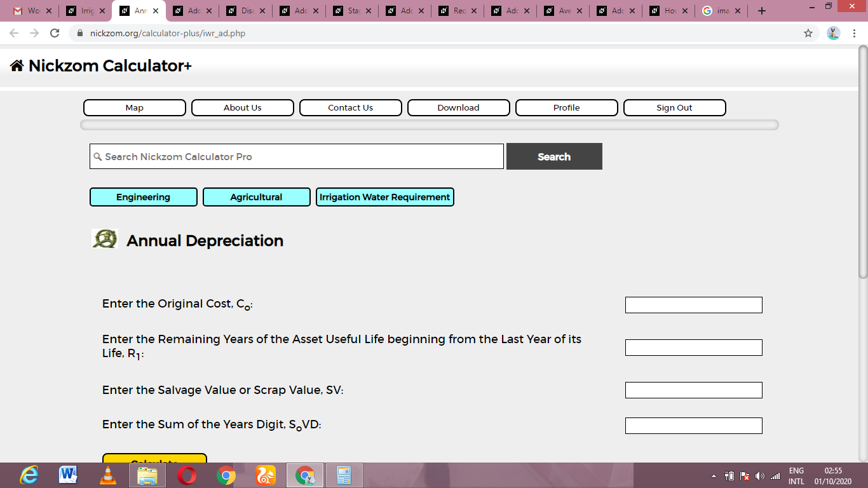
Task: Click the ENG INTL language indicator
Action: [x=796, y=476]
